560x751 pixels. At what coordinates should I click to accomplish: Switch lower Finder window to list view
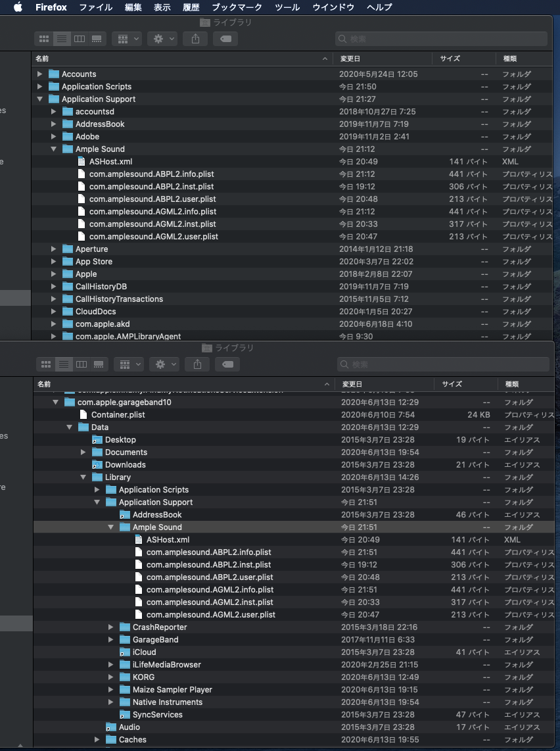click(64, 364)
